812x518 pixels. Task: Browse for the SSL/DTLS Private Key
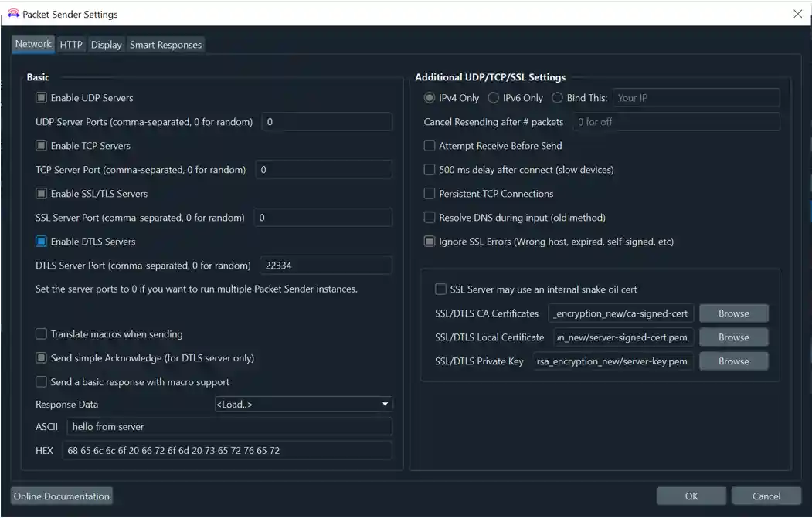click(732, 361)
